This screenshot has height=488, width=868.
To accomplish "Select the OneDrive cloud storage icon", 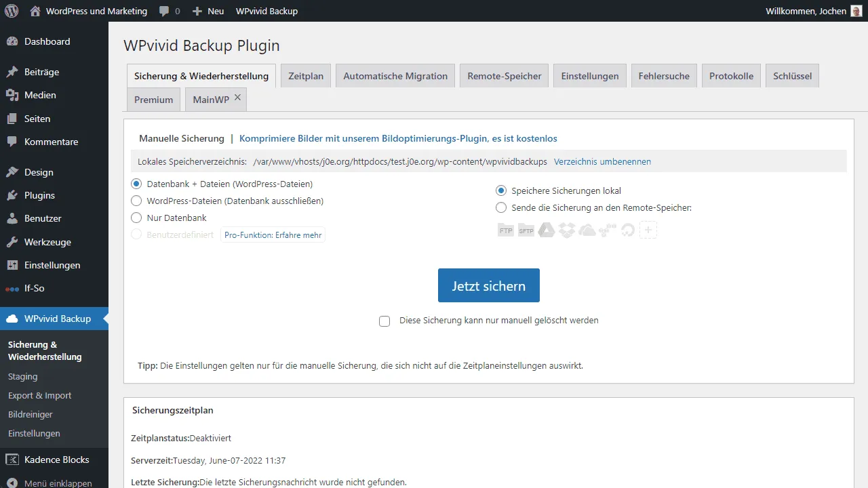I will click(587, 230).
